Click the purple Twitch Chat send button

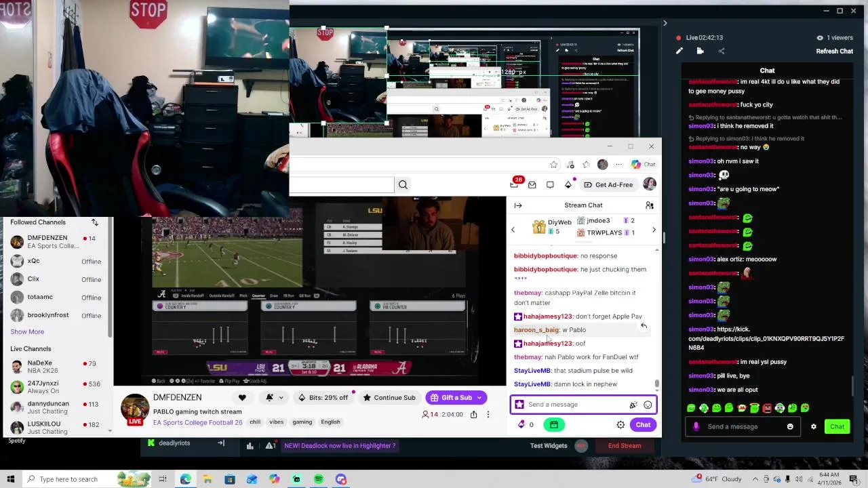point(643,425)
